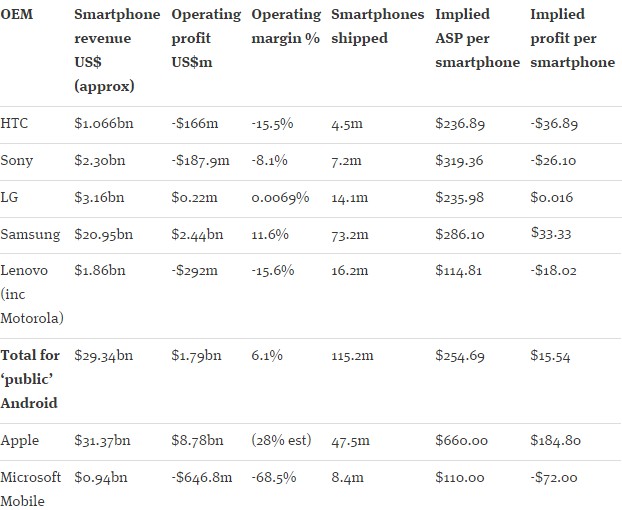Click the OEM column header
622x510 pixels.
coord(17,14)
